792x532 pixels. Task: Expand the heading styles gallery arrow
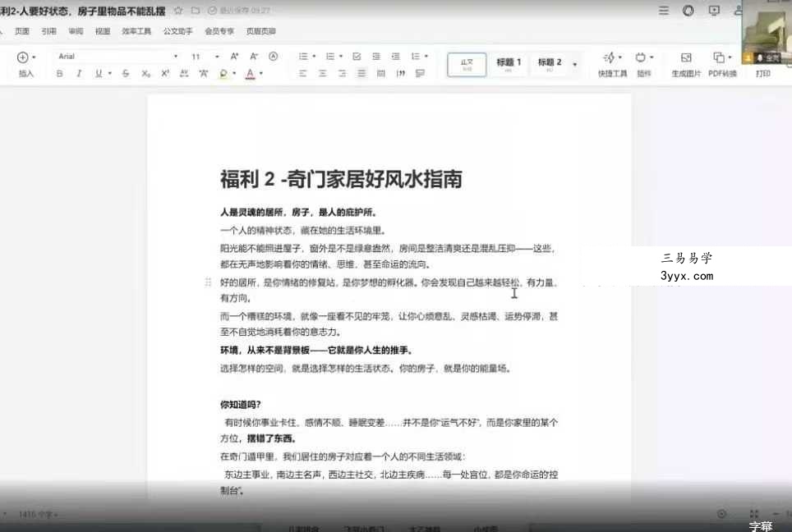[x=575, y=65]
